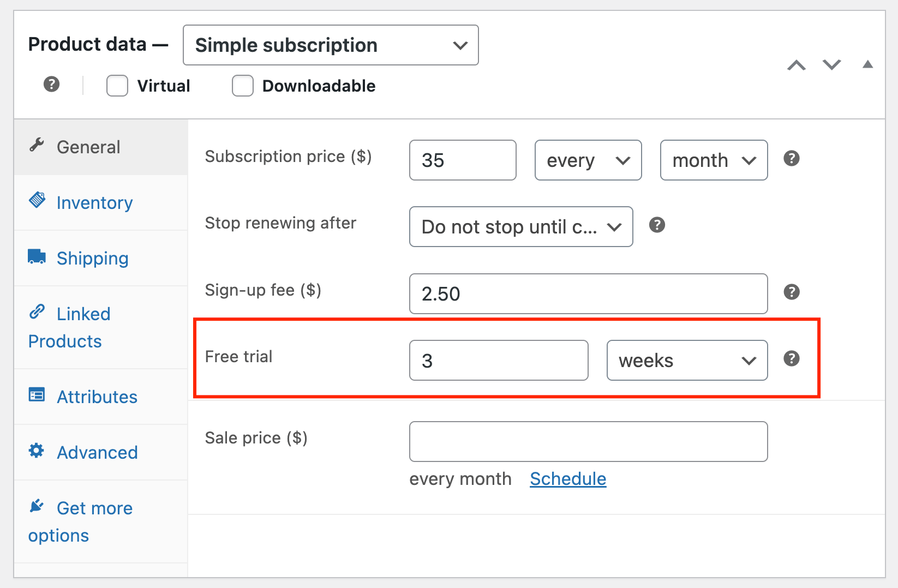
Task: Click the Attributes list icon
Action: [x=37, y=394]
